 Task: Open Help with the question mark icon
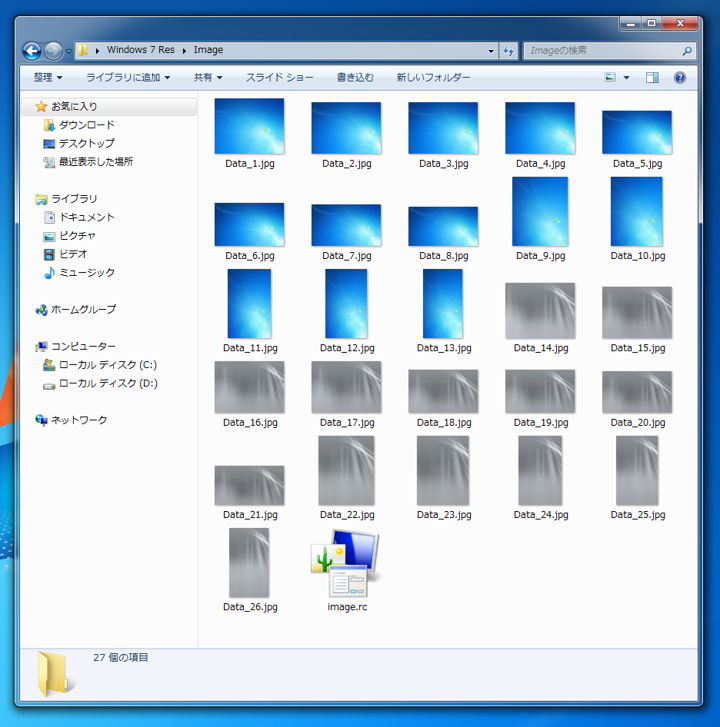click(680, 77)
